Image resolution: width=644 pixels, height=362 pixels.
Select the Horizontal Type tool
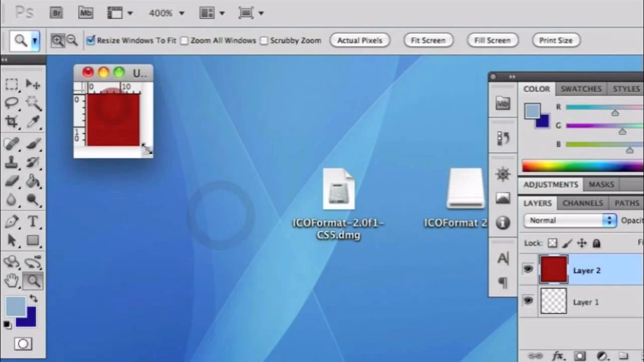coord(33,221)
